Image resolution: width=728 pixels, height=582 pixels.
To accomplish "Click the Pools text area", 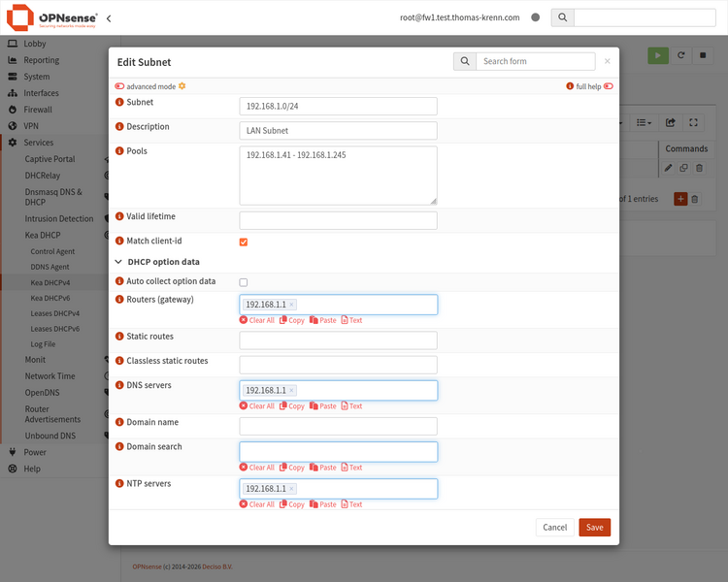I will tap(338, 176).
